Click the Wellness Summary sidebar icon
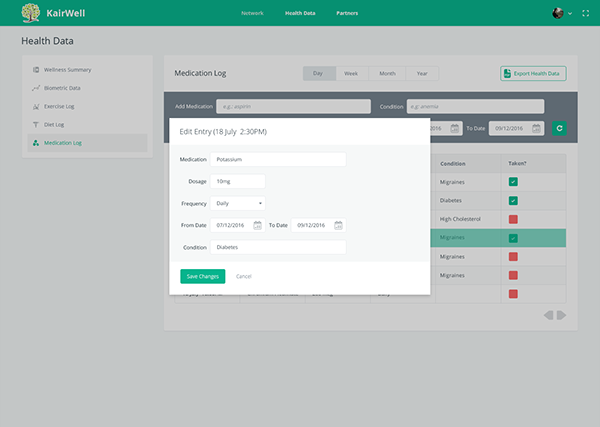The width and height of the screenshot is (600, 427). click(x=36, y=70)
